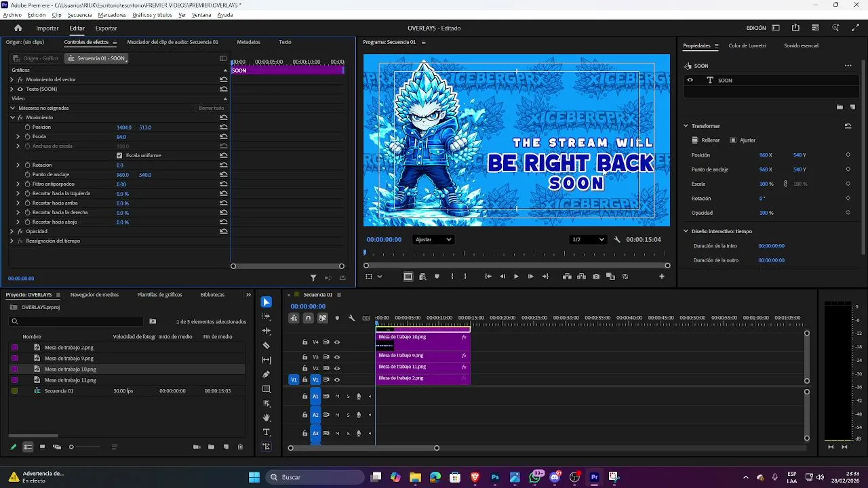Screen dimensions: 868x488
Task: Open the Archivo menu
Action: [12, 15]
